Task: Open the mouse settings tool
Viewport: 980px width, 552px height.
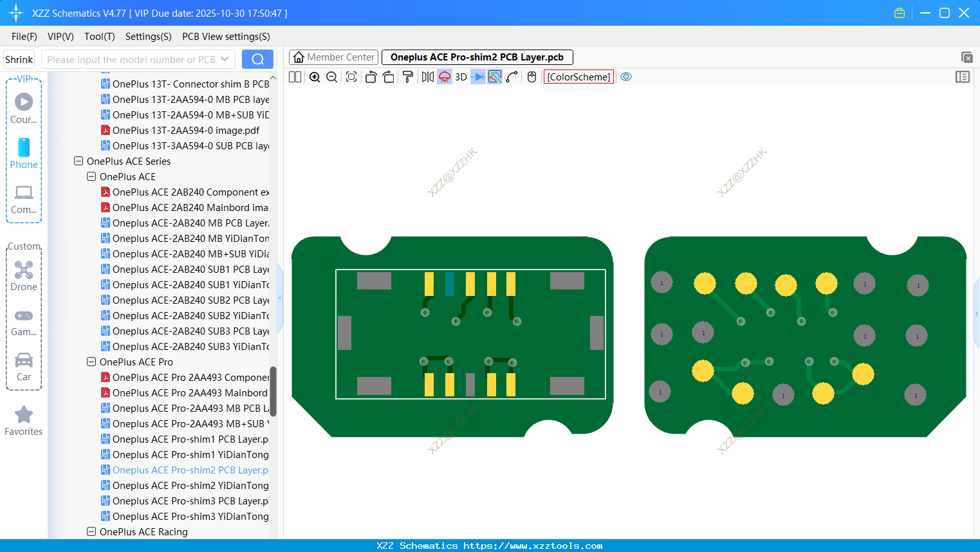Action: pyautogui.click(x=531, y=77)
